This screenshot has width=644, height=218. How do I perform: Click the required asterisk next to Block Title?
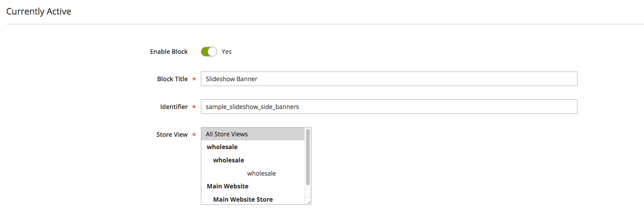coord(194,79)
